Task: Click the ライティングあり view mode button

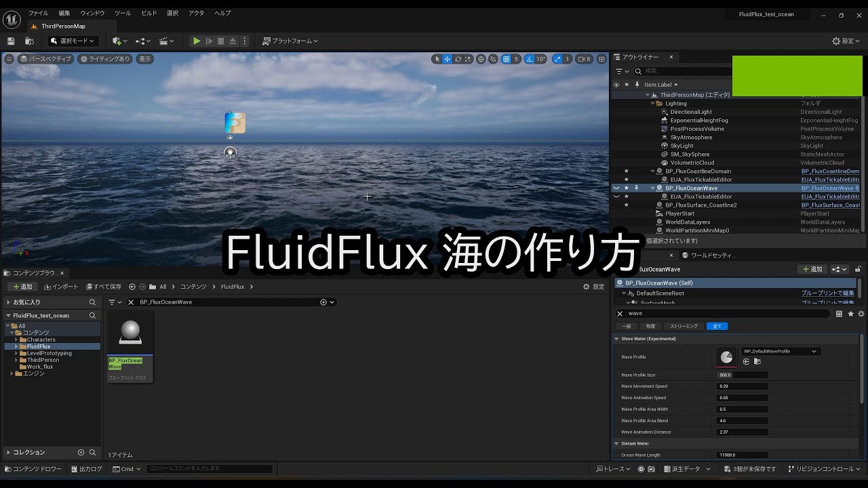Action: point(105,59)
